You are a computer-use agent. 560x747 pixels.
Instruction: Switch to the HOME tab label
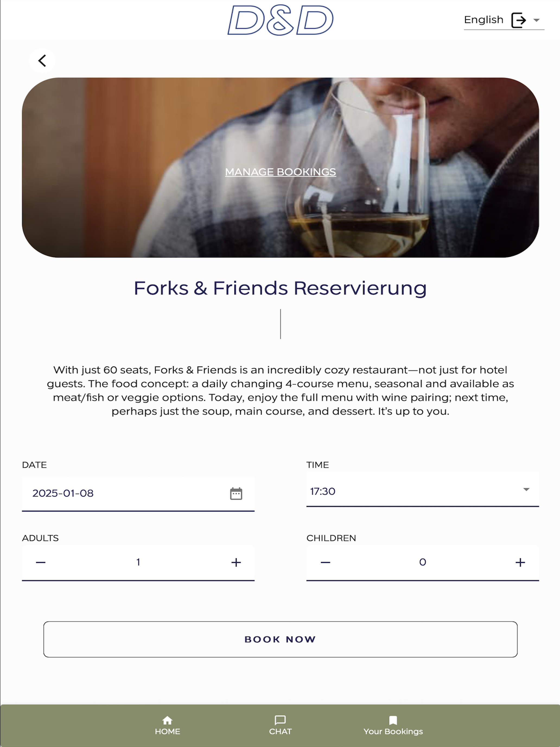tap(167, 732)
